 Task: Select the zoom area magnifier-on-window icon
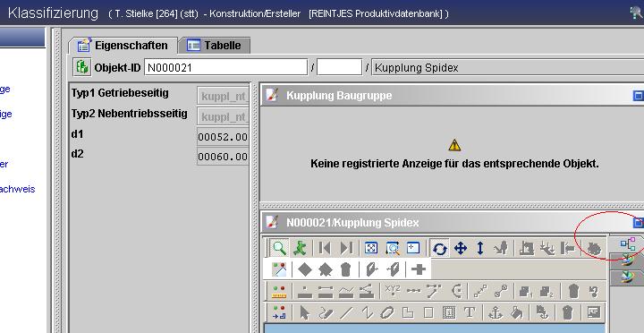393,248
